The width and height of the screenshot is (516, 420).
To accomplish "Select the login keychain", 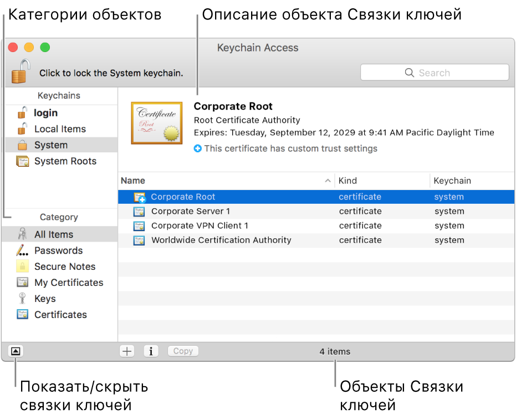I will coord(61,113).
